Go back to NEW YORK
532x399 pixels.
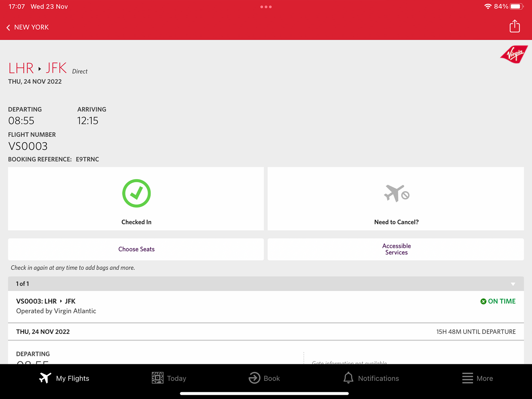[x=28, y=27]
